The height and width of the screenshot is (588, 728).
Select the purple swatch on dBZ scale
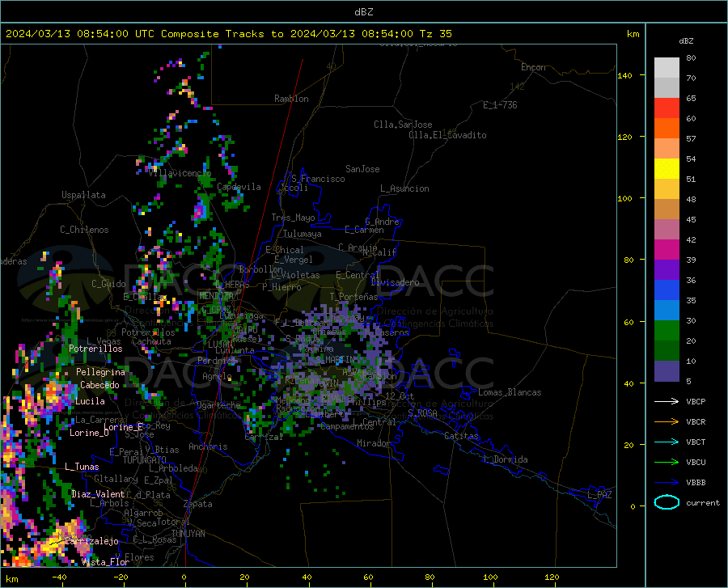coord(667,270)
